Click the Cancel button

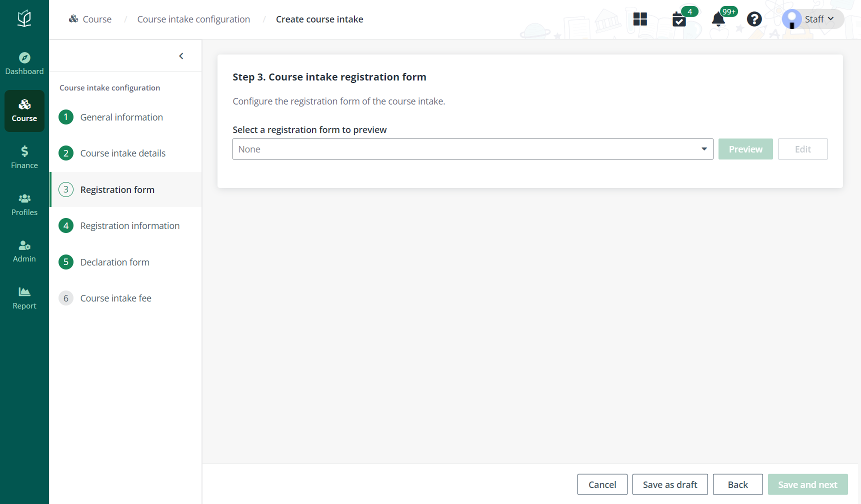[x=602, y=484]
